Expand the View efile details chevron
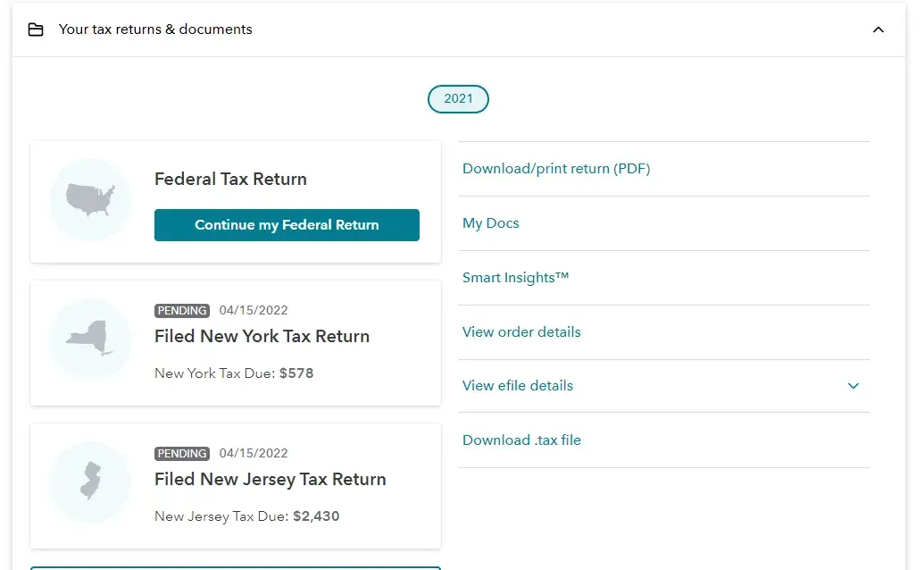924x570 pixels. pyautogui.click(x=853, y=386)
